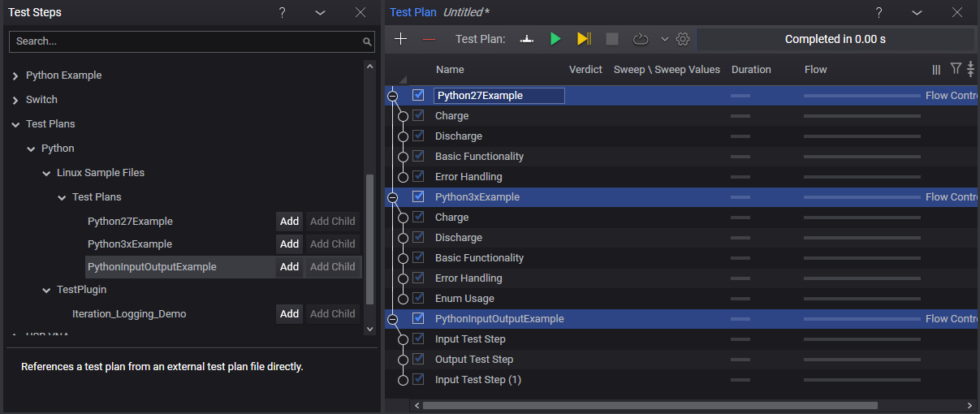The width and height of the screenshot is (980, 414).
Task: Click the yellow step-through run icon
Action: (x=584, y=39)
